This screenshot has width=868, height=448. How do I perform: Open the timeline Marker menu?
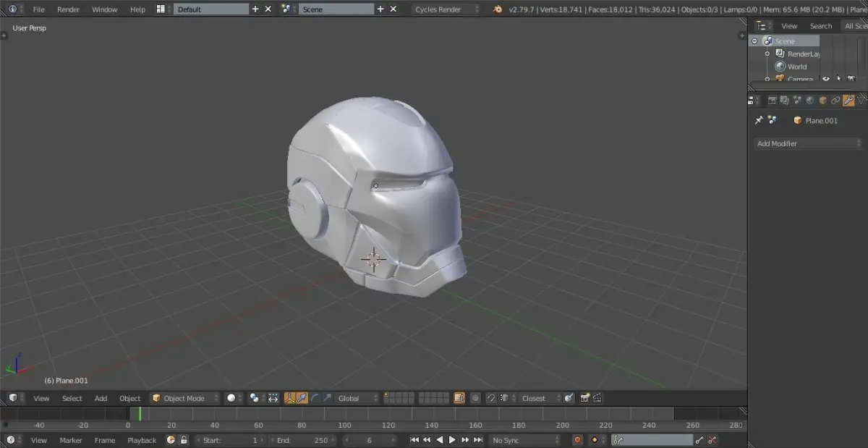click(71, 440)
